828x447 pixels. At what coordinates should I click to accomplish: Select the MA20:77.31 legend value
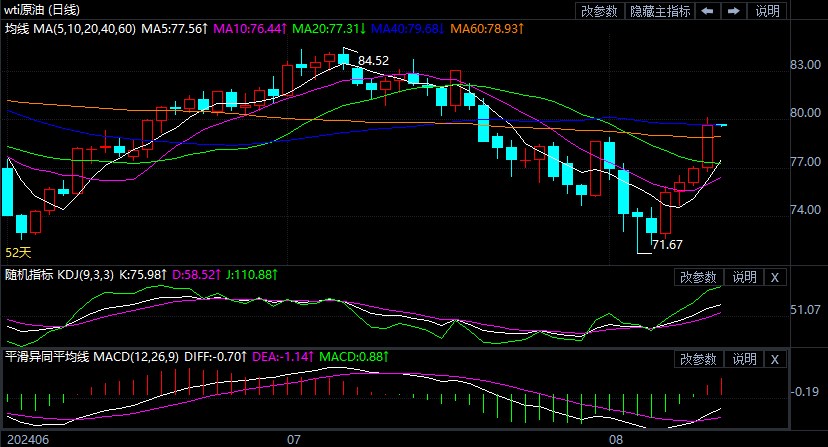pos(329,29)
